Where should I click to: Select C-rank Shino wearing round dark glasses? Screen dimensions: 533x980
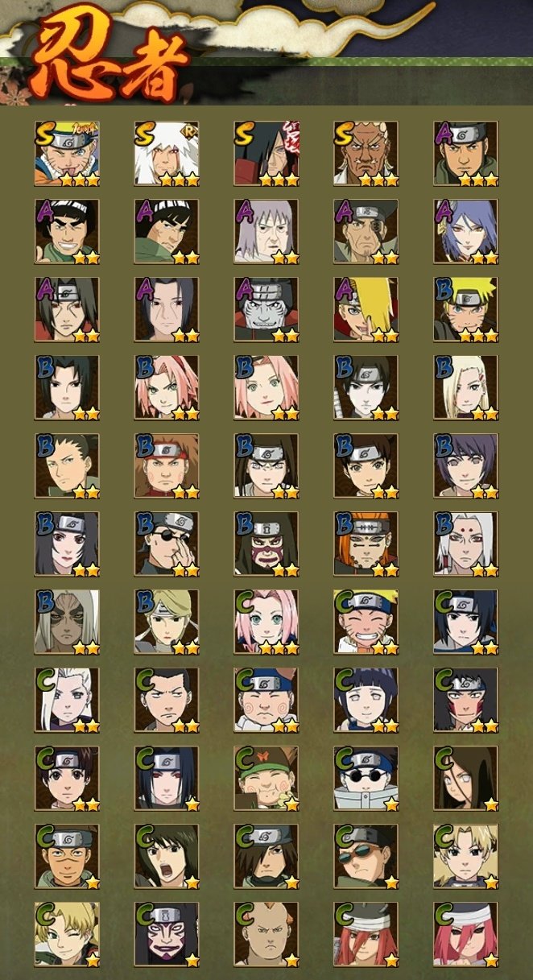coord(366,779)
